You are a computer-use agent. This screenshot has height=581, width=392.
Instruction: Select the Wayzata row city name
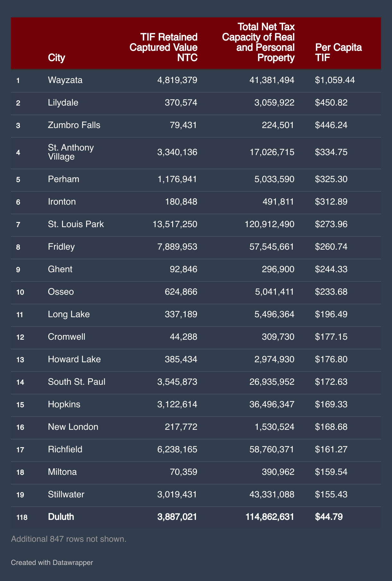tap(65, 80)
